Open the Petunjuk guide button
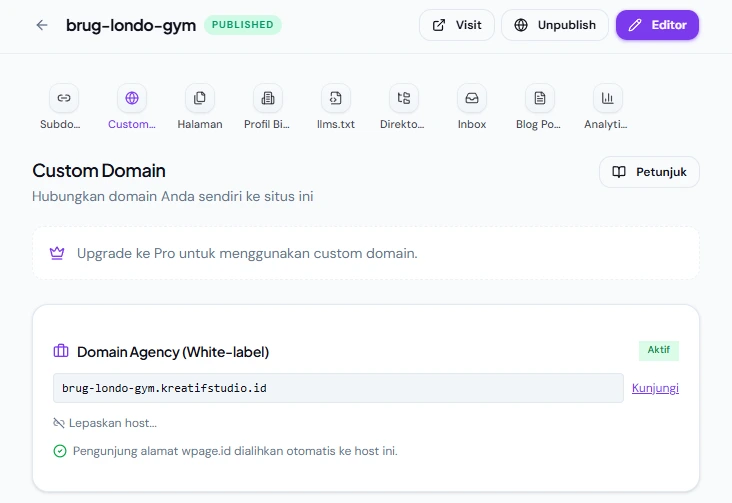 pyautogui.click(x=649, y=172)
